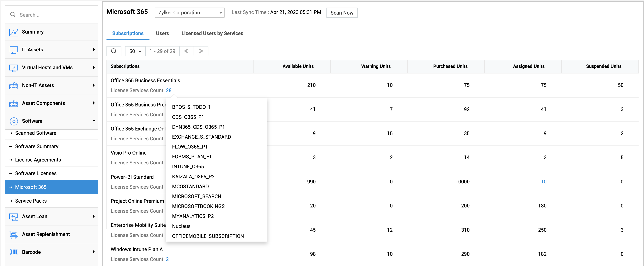The height and width of the screenshot is (266, 644).
Task: Click the Virtual Hosts and VMs icon
Action: (14, 68)
